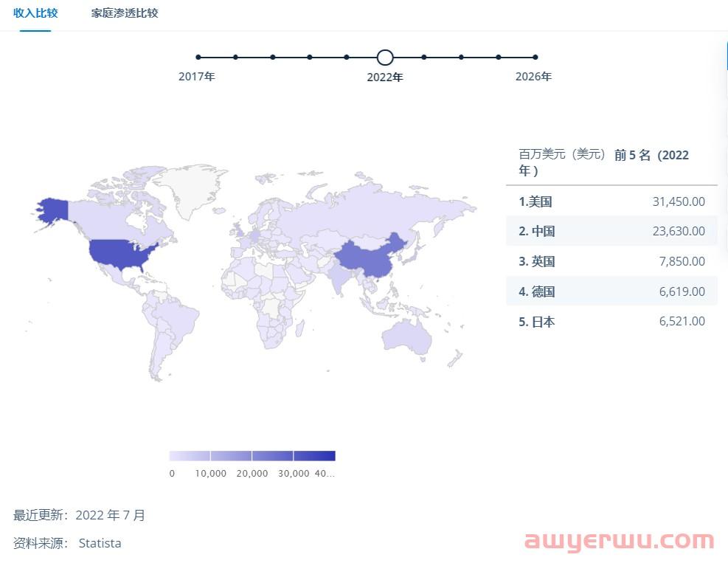Jump to the 2019 timeline dot
Viewport: 728px width, 563px height.
272,57
